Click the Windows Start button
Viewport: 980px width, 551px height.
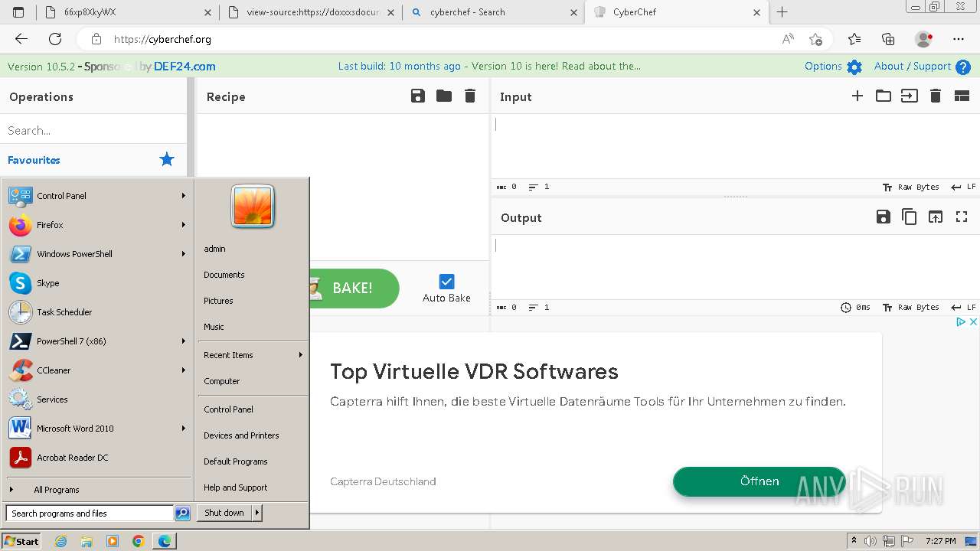click(x=21, y=541)
